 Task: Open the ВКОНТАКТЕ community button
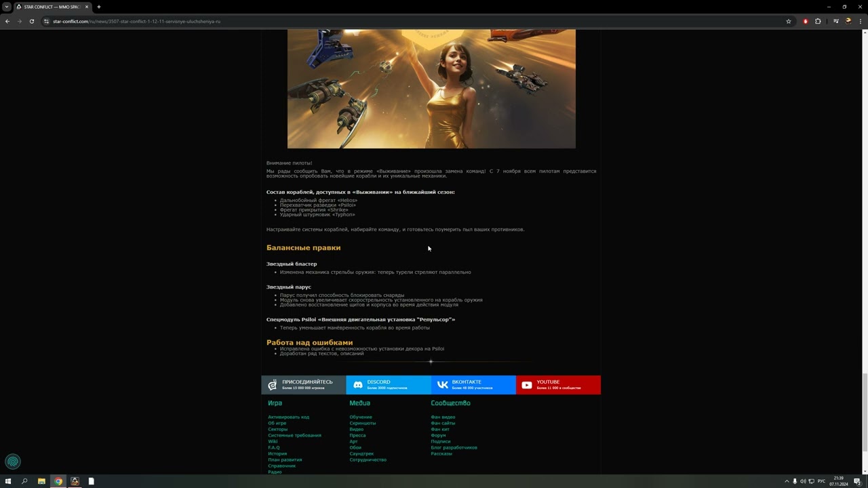pyautogui.click(x=473, y=385)
